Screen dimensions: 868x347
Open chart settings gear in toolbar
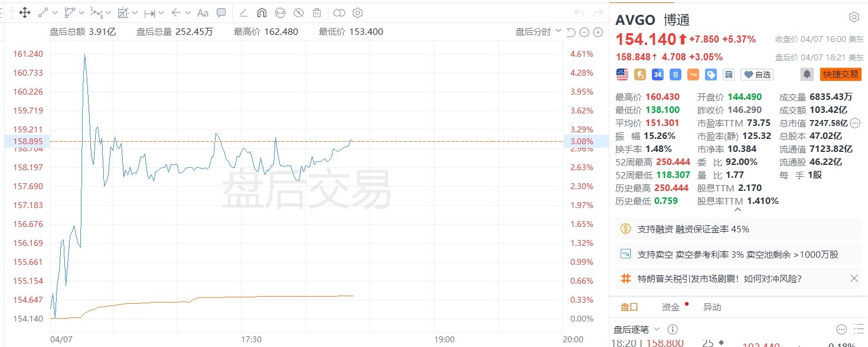(358, 12)
